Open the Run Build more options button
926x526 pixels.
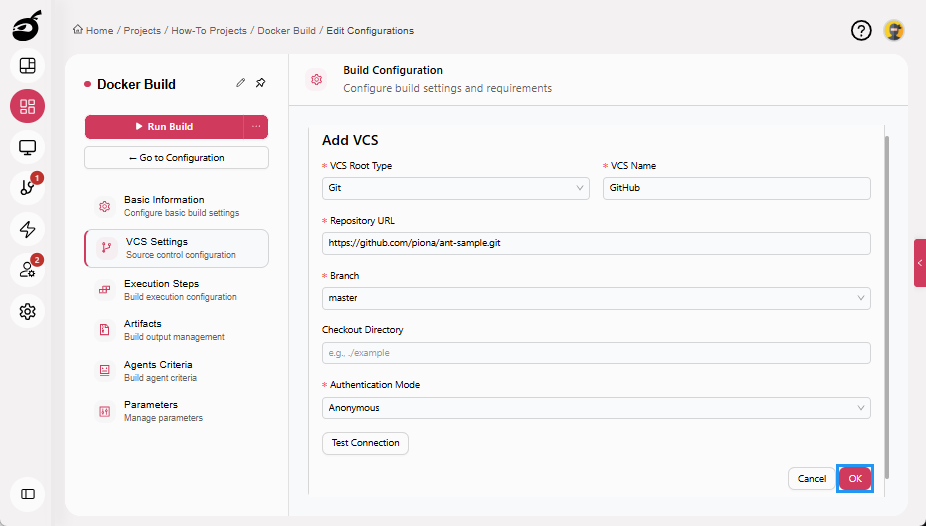pyautogui.click(x=256, y=126)
